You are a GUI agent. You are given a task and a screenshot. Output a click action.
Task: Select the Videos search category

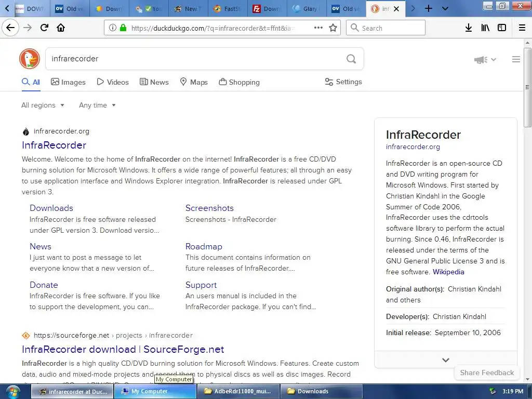point(113,82)
